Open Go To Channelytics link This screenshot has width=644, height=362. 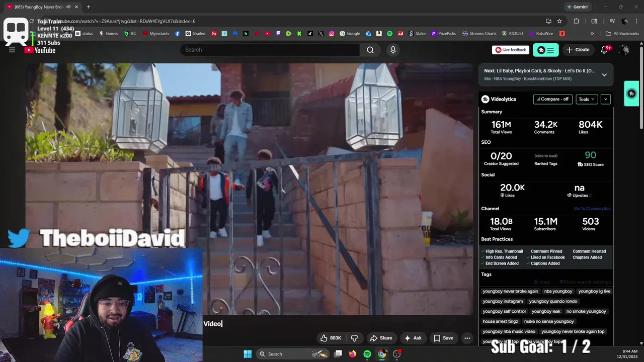pyautogui.click(x=592, y=209)
